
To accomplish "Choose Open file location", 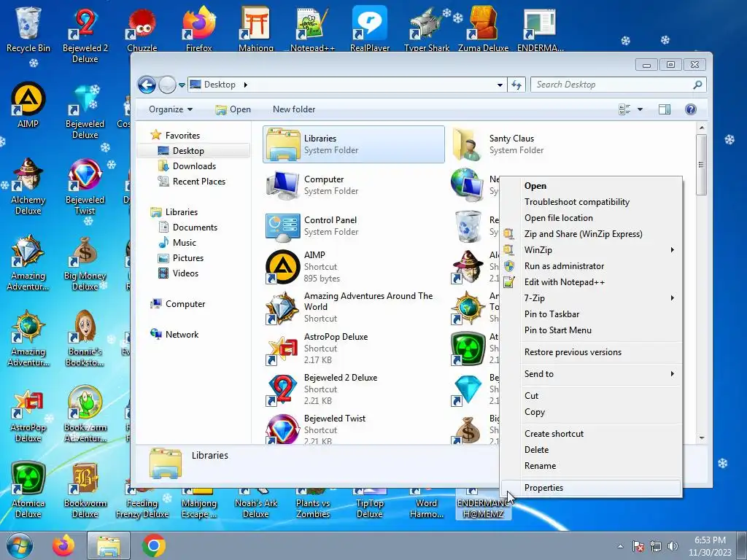I will [x=591, y=218].
